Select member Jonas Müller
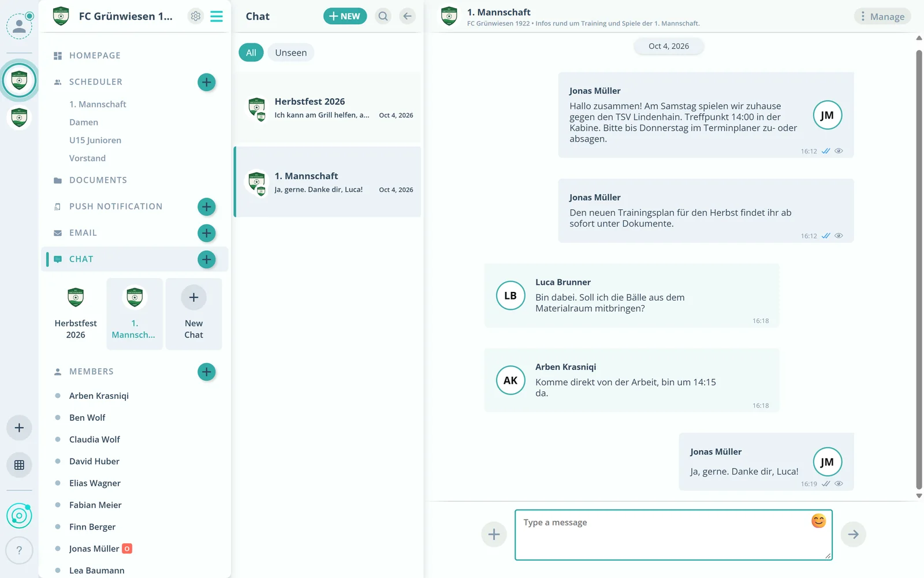 point(94,549)
